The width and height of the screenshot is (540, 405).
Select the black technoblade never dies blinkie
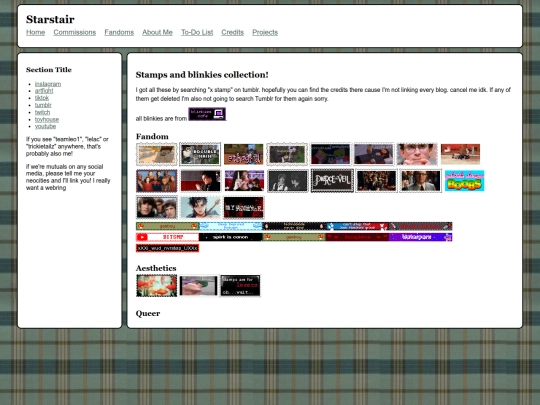[294, 226]
